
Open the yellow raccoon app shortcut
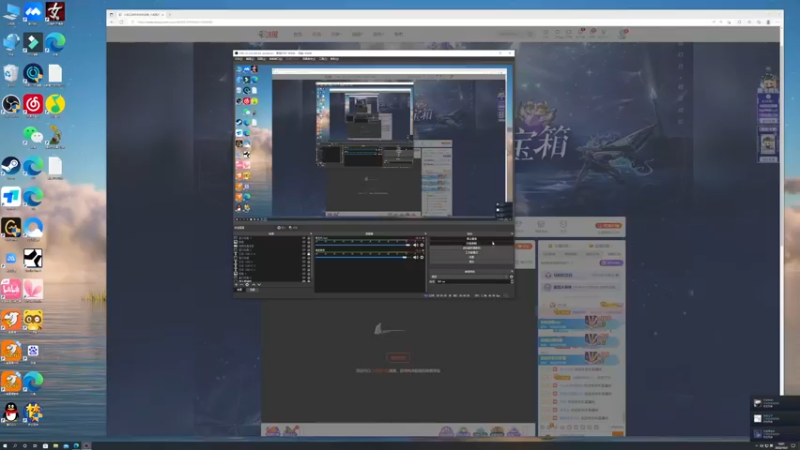tap(33, 320)
